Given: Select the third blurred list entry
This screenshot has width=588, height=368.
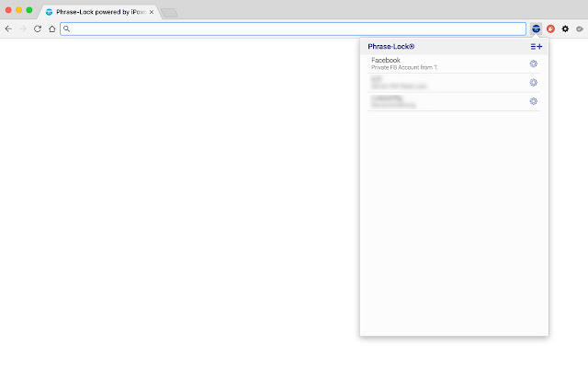Looking at the screenshot, I should (454, 101).
